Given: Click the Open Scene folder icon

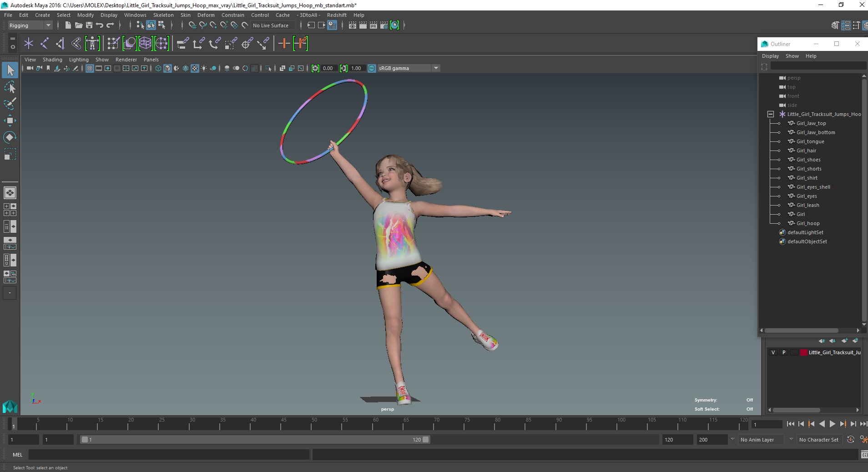Looking at the screenshot, I should 78,25.
